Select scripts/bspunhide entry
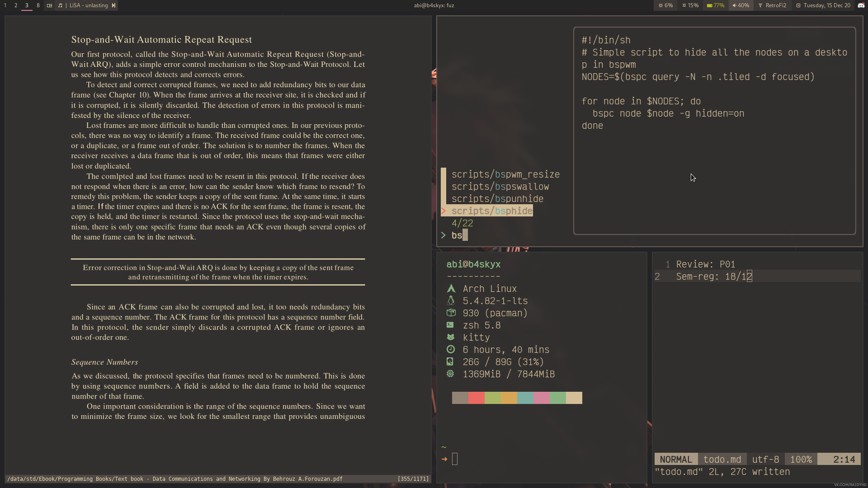This screenshot has height=488, width=868. pos(497,199)
